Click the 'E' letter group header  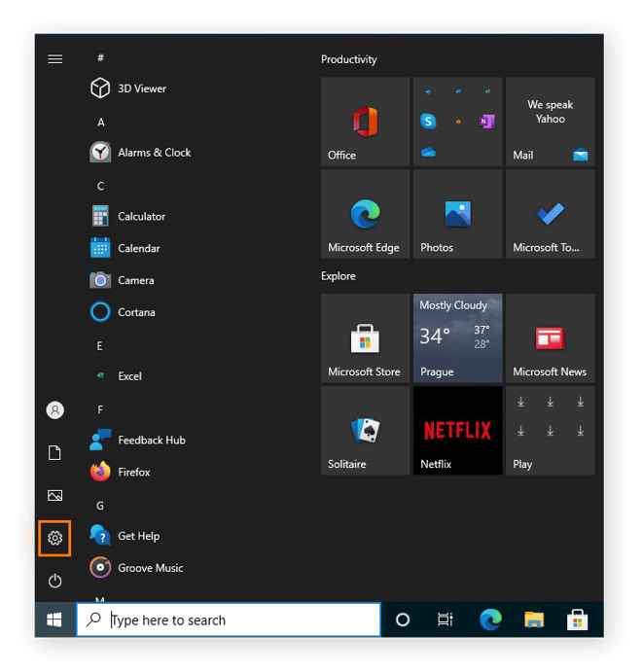[100, 346]
